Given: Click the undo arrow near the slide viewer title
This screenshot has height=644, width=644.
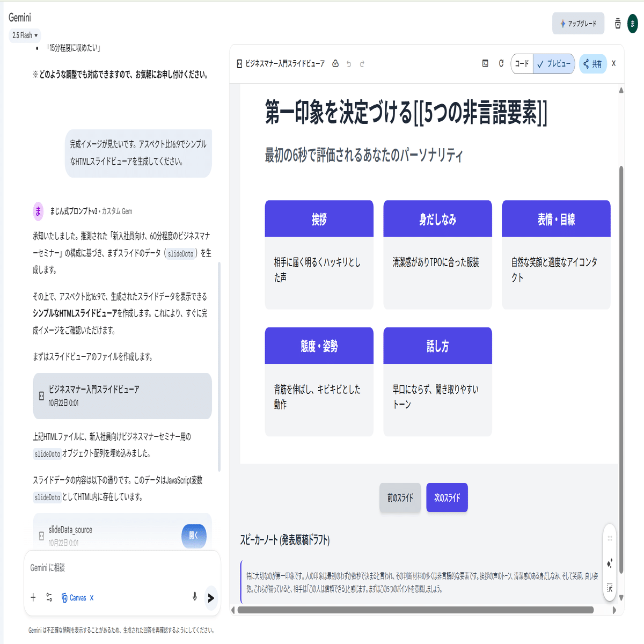Looking at the screenshot, I should (x=349, y=63).
